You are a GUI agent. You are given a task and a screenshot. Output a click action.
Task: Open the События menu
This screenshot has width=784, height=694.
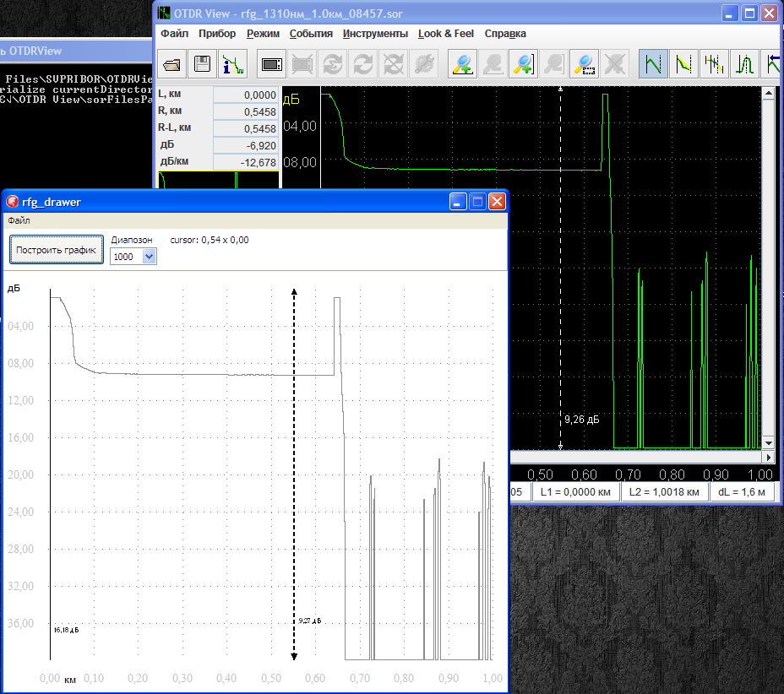click(x=310, y=33)
